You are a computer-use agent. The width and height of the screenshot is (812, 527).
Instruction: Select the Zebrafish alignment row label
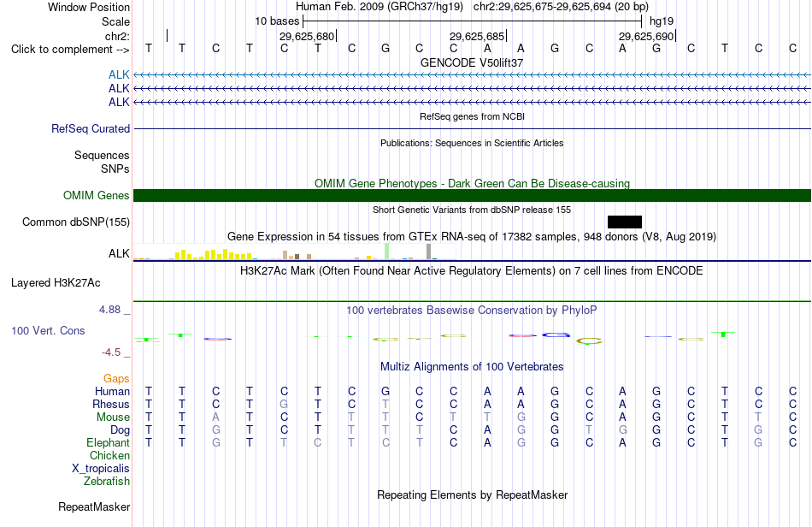(107, 482)
